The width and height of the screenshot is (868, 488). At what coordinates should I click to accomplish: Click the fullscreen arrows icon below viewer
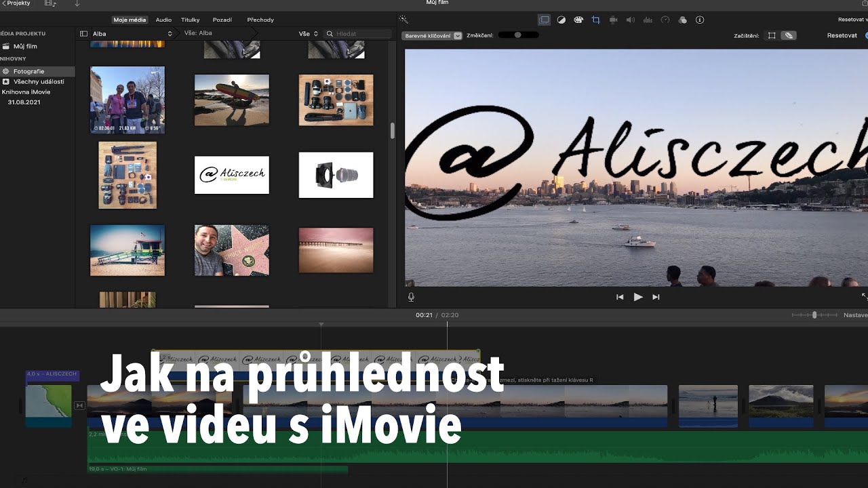point(864,297)
